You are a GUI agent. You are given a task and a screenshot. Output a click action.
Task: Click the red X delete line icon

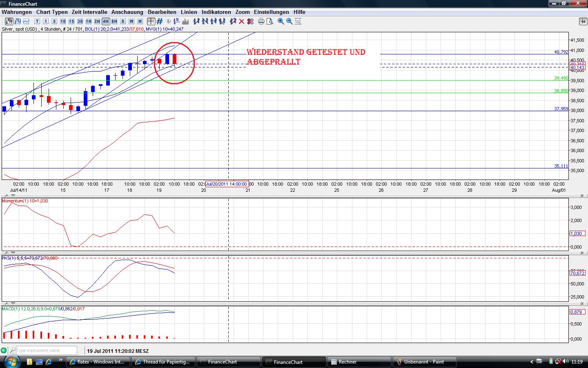click(x=242, y=21)
